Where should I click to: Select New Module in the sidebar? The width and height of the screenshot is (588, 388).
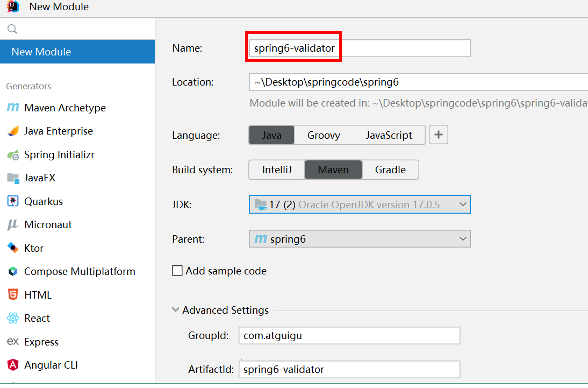[x=41, y=52]
